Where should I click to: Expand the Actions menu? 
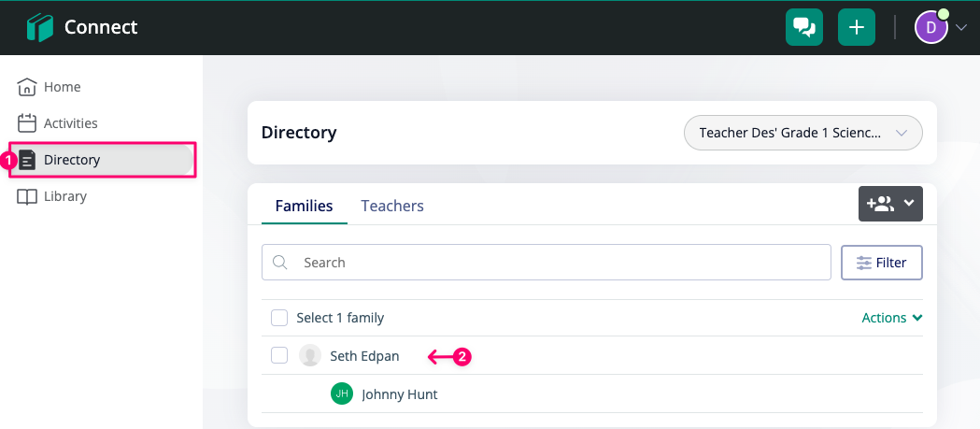[892, 318]
